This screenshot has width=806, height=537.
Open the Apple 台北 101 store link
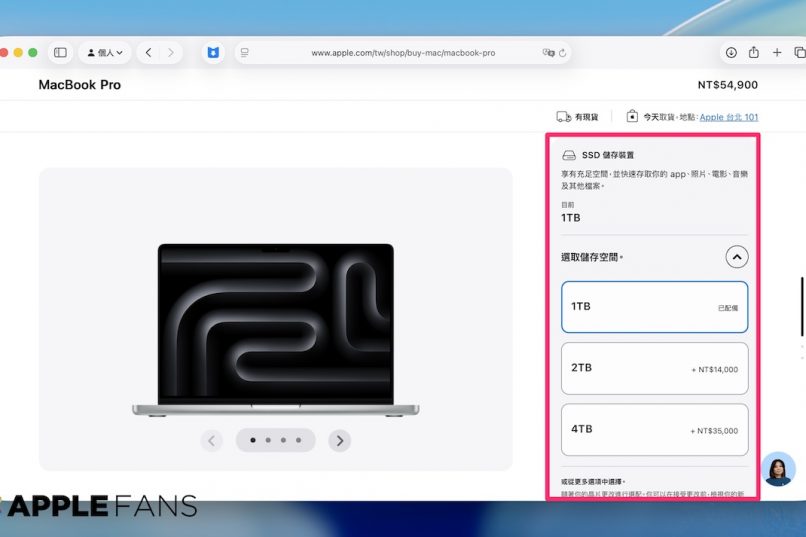click(x=728, y=117)
